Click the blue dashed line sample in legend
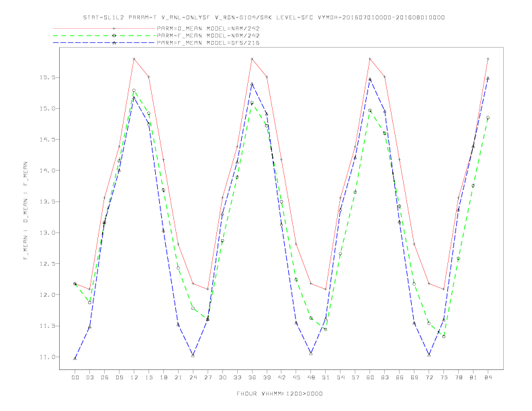Screen dimensions: 532x411 (104, 43)
